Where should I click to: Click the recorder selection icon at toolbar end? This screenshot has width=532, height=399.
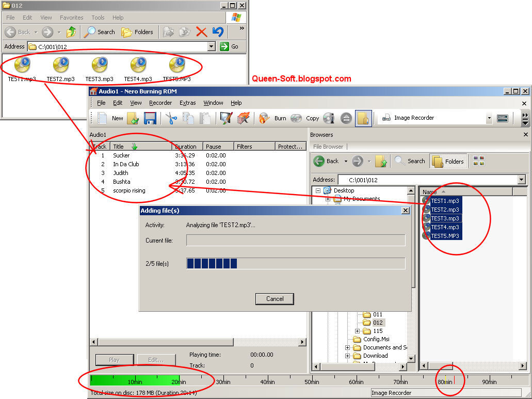pyautogui.click(x=502, y=118)
